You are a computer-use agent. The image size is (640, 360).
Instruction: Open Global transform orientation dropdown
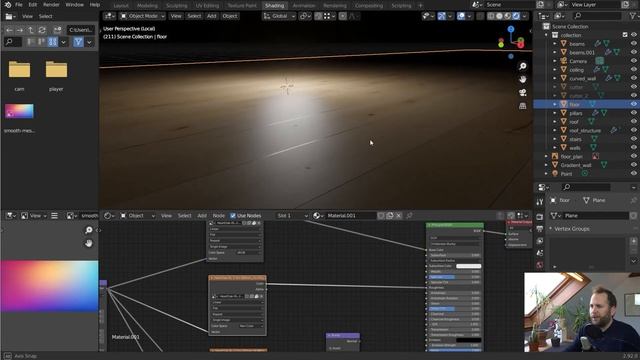(x=280, y=16)
